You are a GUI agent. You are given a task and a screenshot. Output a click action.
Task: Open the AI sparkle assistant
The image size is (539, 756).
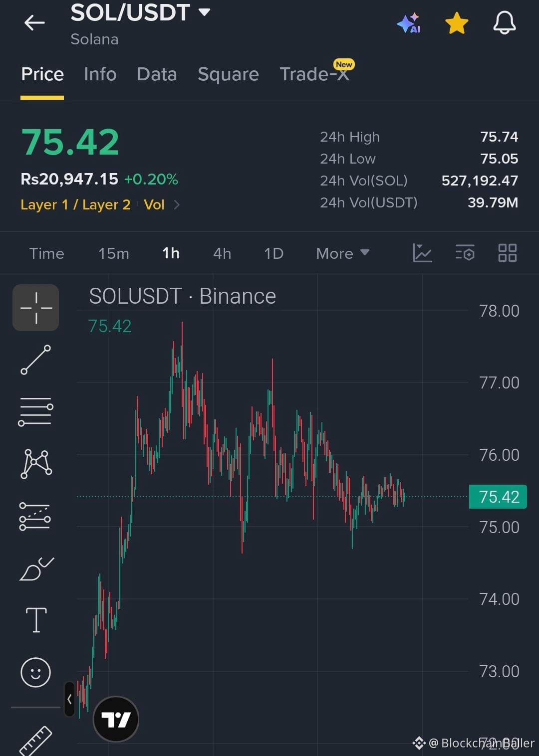(409, 23)
